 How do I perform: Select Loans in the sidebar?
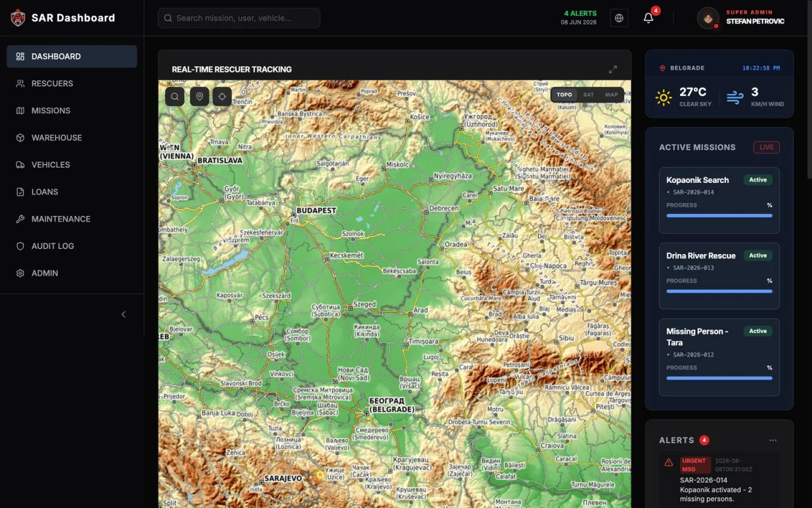pyautogui.click(x=72, y=192)
